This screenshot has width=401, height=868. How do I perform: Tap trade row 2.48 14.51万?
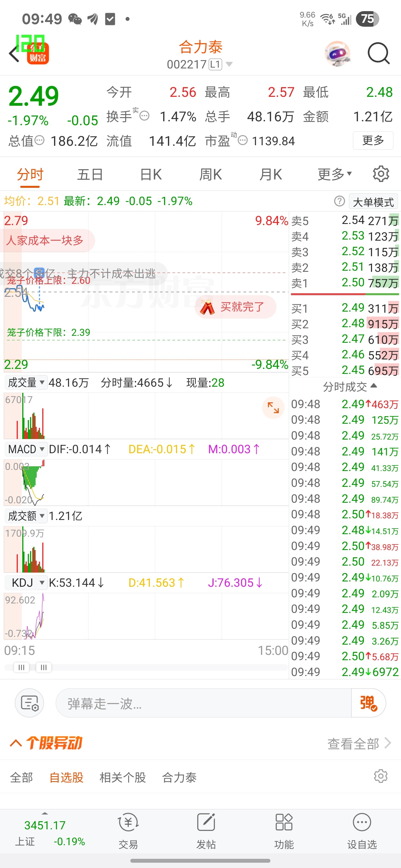coord(345,530)
